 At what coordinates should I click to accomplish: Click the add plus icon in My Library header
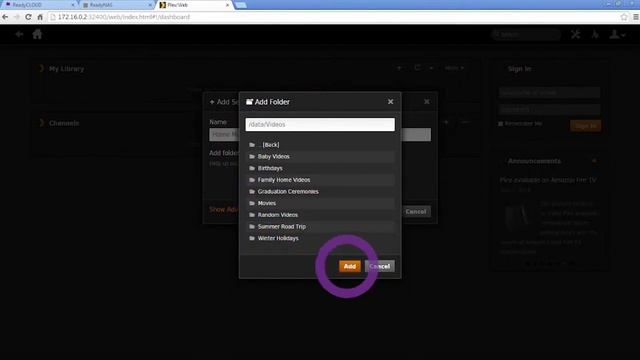pos(399,68)
